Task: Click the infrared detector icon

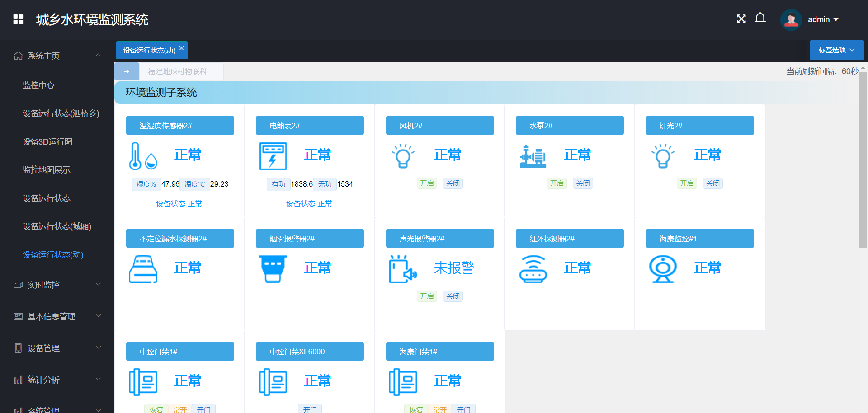Action: 533,269
